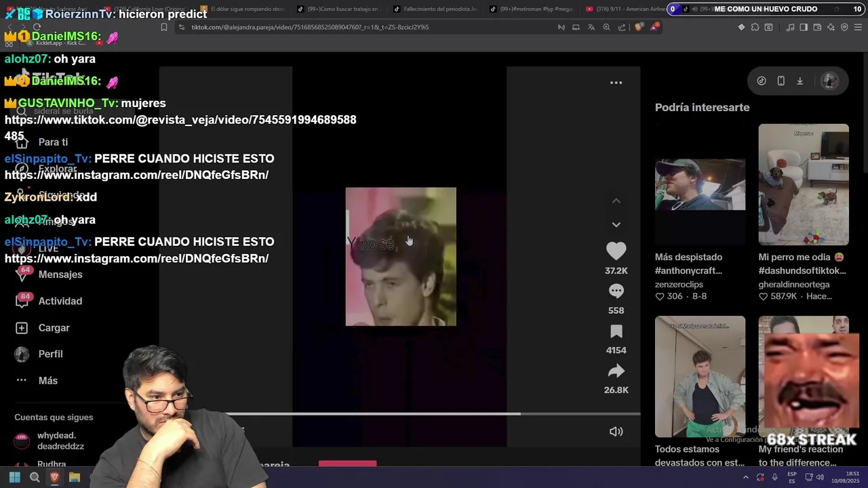Show hidden system tray icons chevron
The image size is (868, 488).
pos(746,478)
